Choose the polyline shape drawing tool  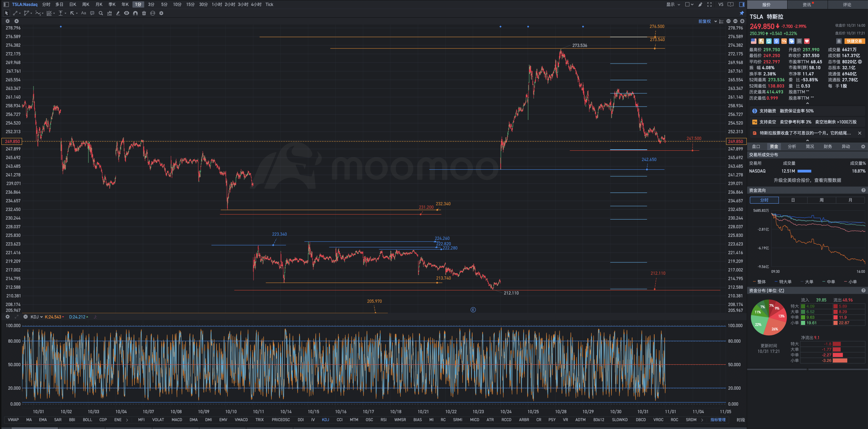[26, 13]
